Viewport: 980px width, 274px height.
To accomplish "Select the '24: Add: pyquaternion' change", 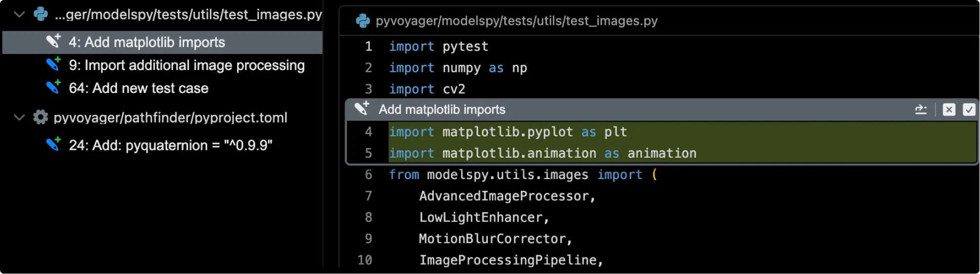I will pyautogui.click(x=171, y=145).
